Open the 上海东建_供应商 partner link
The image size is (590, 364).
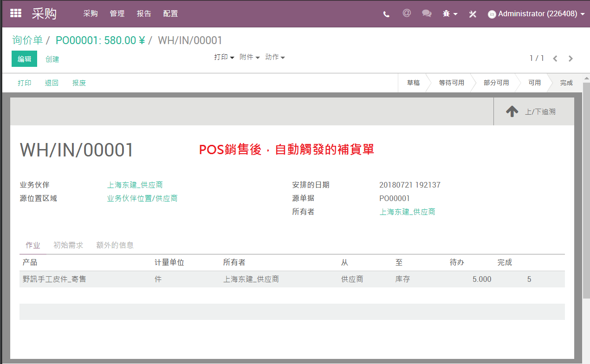click(135, 185)
